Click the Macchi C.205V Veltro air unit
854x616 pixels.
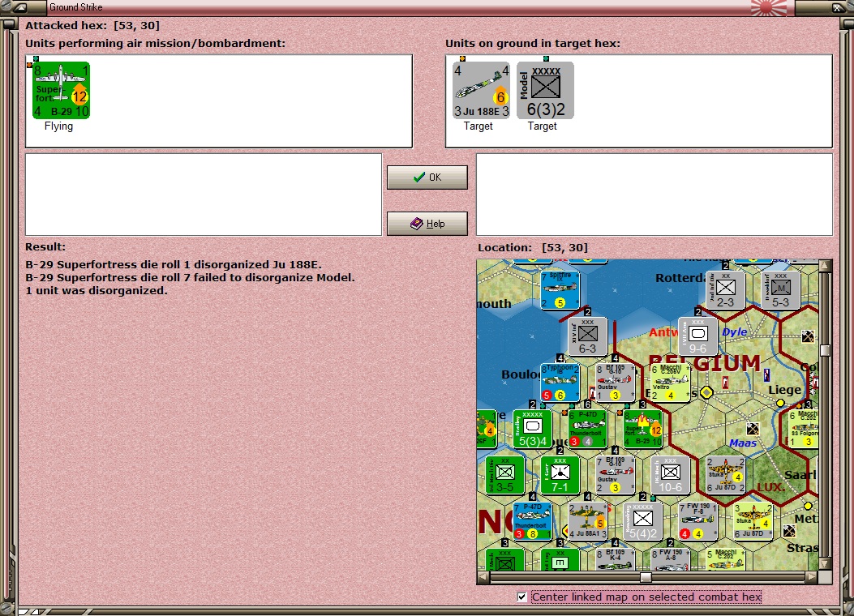671,383
